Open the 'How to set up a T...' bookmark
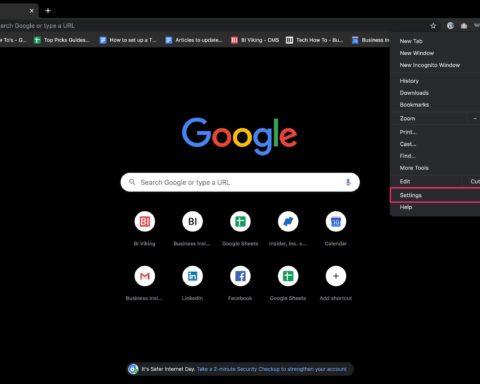Viewport: 480px width, 384px height. [128, 40]
